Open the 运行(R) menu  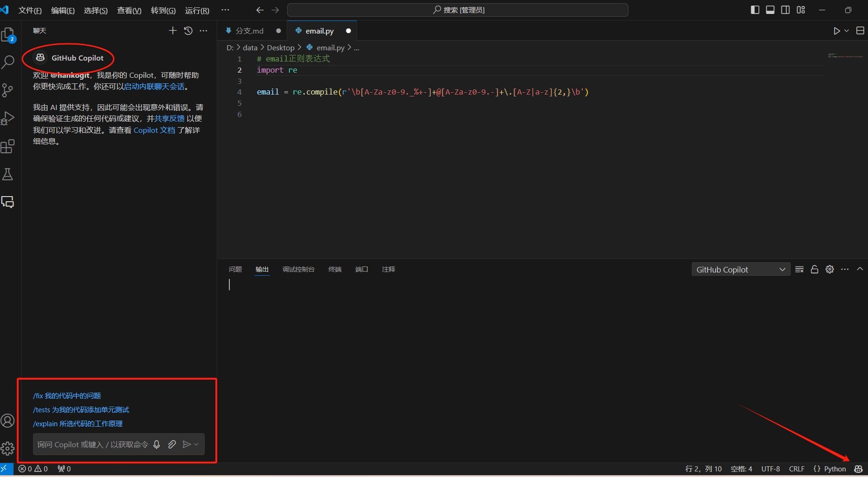click(x=196, y=10)
